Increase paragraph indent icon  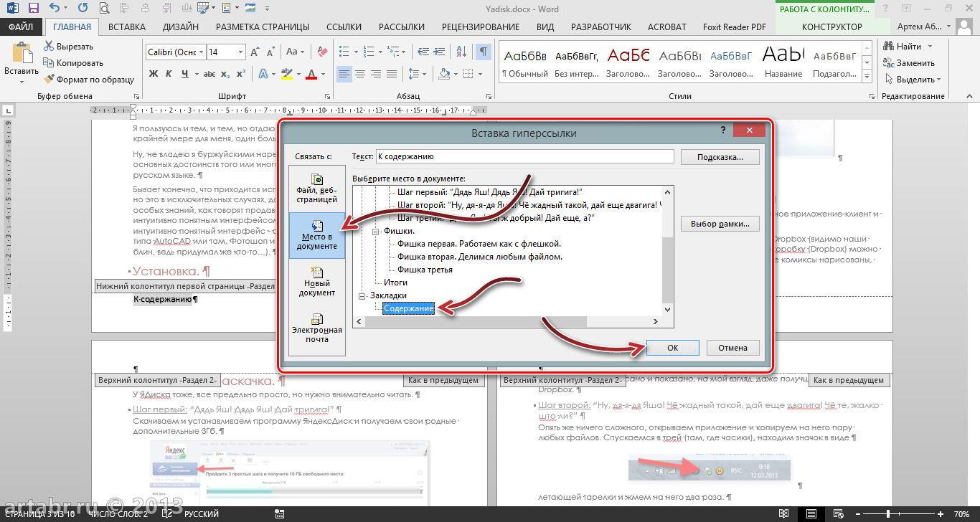point(438,52)
